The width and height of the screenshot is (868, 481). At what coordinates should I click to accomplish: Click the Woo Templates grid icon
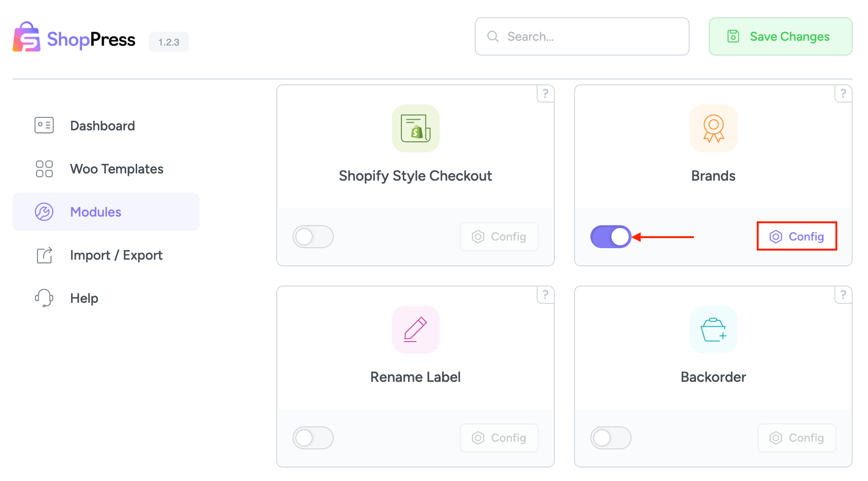tap(44, 169)
